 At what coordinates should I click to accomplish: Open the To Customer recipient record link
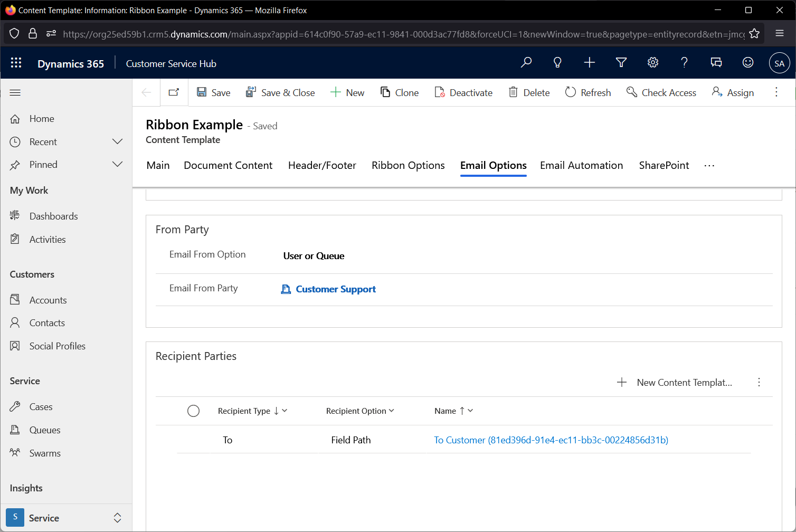(x=551, y=440)
